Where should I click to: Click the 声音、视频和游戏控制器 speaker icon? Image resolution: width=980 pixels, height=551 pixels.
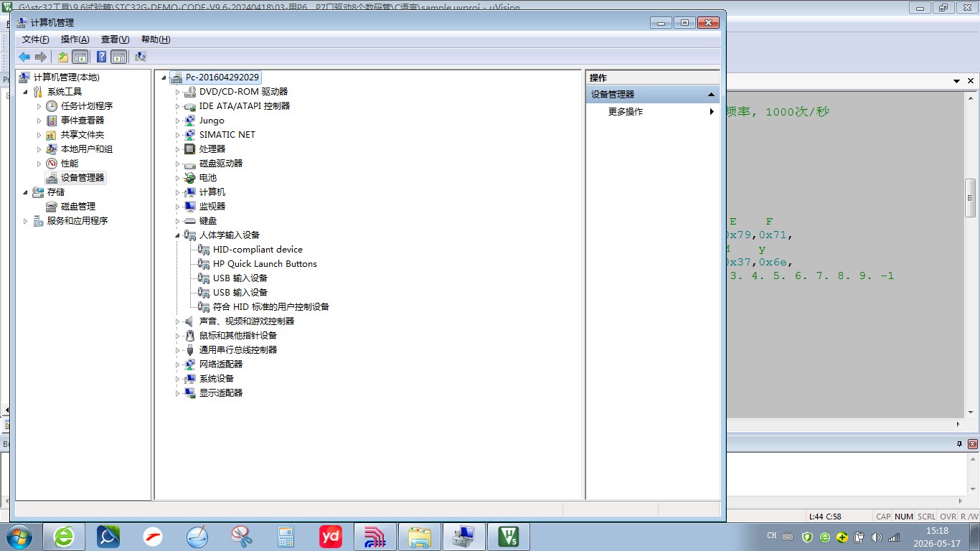190,321
